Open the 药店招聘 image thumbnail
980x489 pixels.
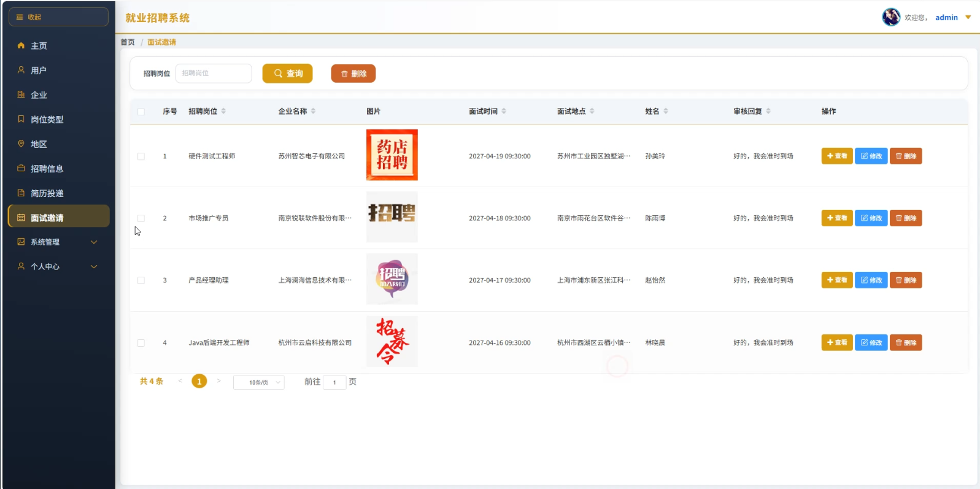(x=392, y=155)
